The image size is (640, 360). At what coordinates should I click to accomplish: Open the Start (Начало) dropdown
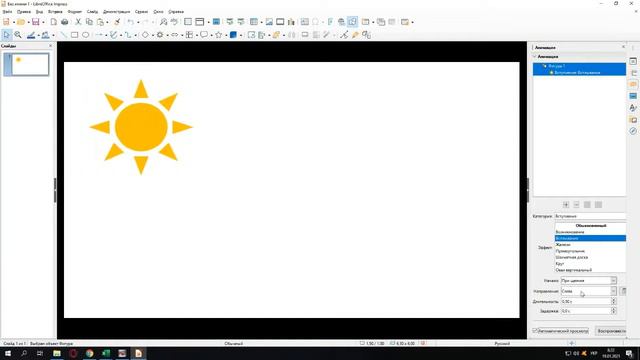point(589,281)
